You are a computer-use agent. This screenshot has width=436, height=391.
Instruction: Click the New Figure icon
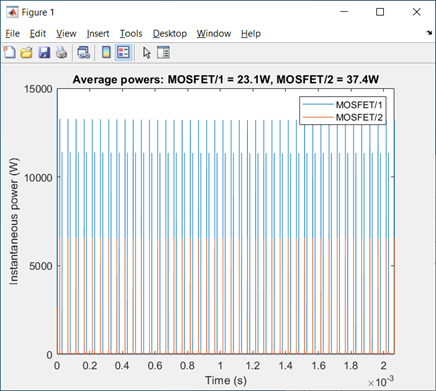tap(9, 53)
